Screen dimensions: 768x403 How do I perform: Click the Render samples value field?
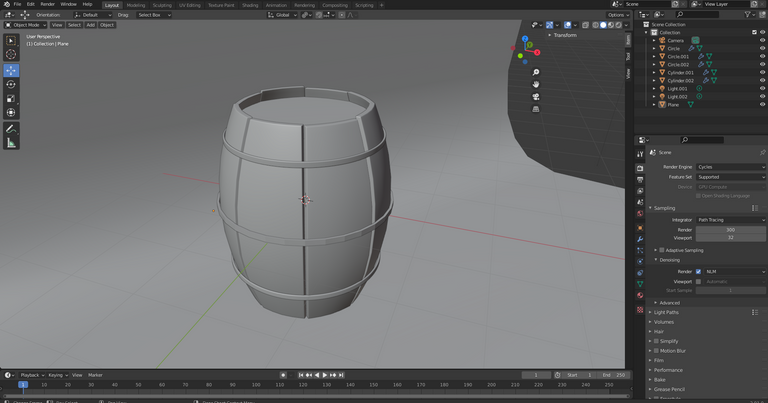pyautogui.click(x=730, y=229)
